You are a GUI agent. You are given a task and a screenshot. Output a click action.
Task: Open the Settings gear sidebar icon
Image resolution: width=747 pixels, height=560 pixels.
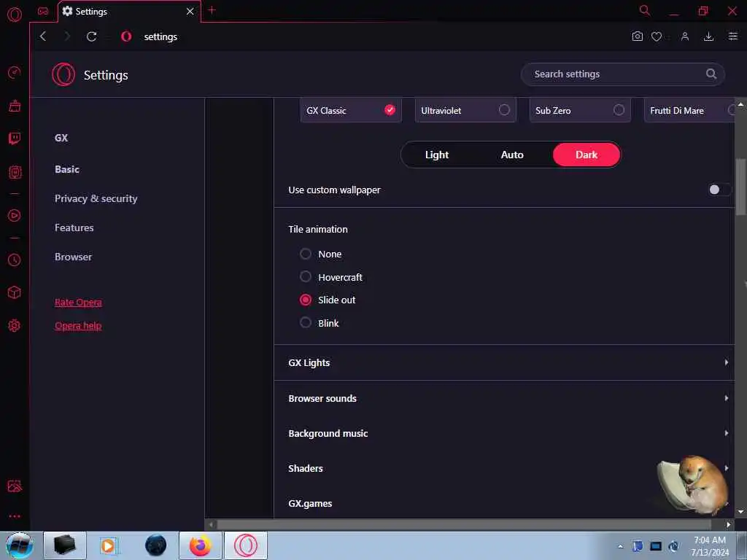[x=15, y=326]
